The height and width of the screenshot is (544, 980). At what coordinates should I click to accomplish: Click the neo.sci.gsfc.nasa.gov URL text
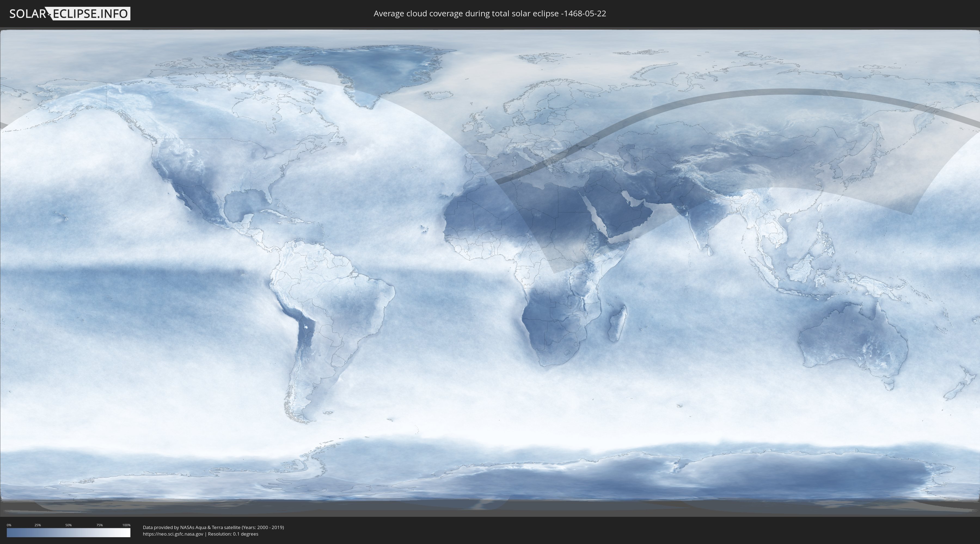pyautogui.click(x=173, y=534)
